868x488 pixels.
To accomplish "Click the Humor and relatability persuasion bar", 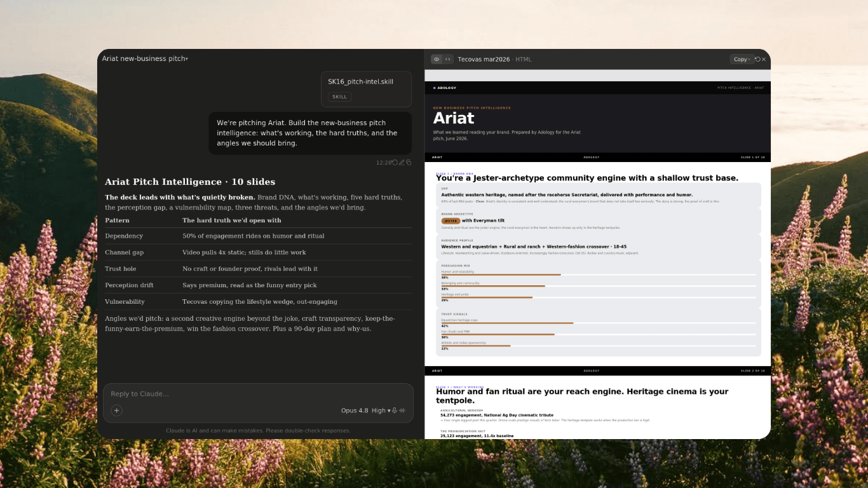I will coord(599,274).
